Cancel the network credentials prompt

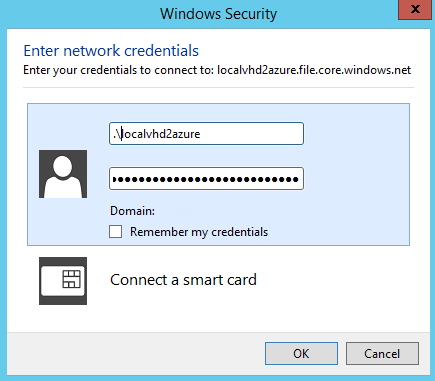[382, 353]
